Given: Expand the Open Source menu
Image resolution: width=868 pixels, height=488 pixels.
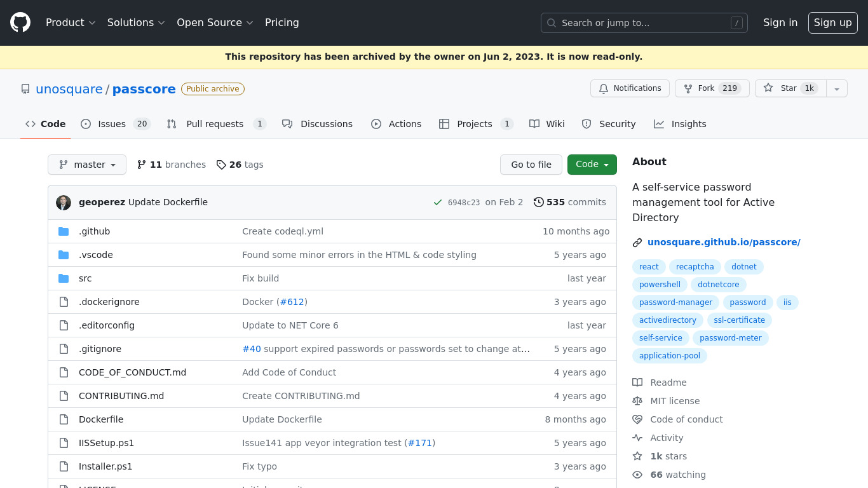Looking at the screenshot, I should [215, 22].
